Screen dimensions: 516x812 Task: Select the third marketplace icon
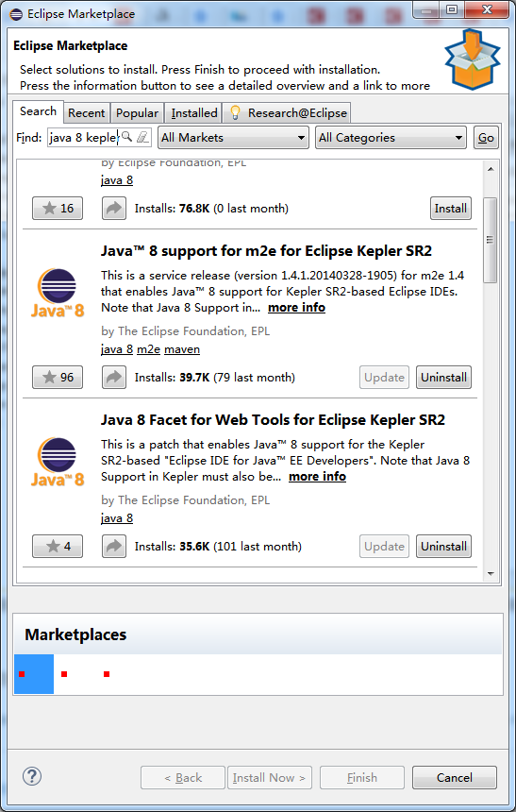(x=107, y=674)
